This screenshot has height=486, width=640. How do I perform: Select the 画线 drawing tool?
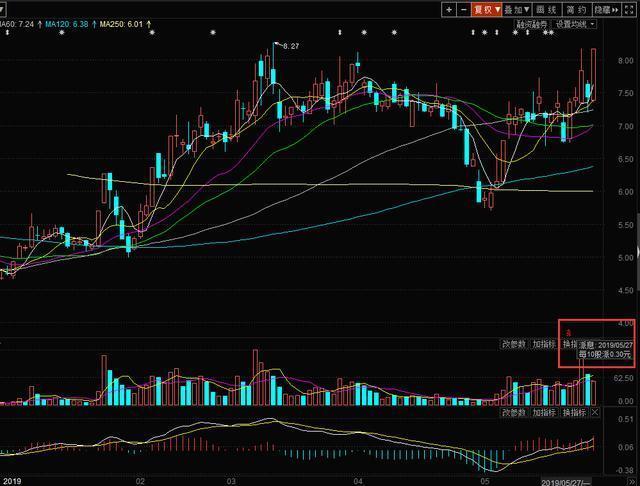[547, 10]
